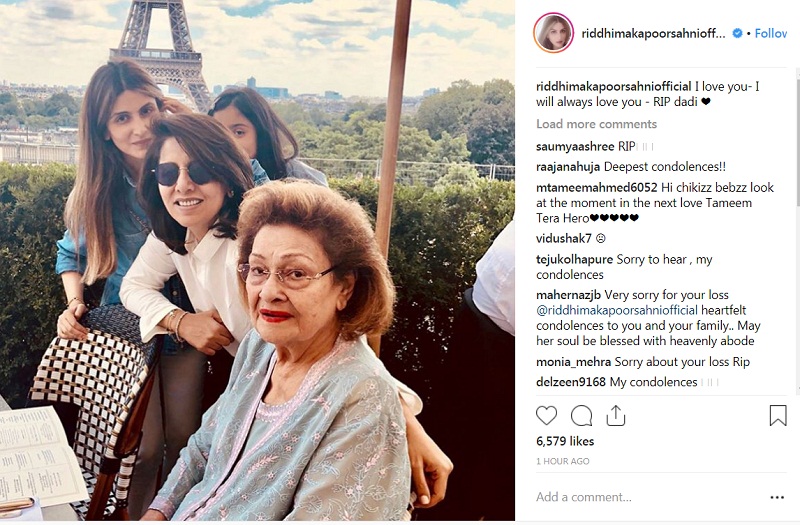The width and height of the screenshot is (800, 525).
Task: Expand Load more comments
Action: click(x=596, y=124)
